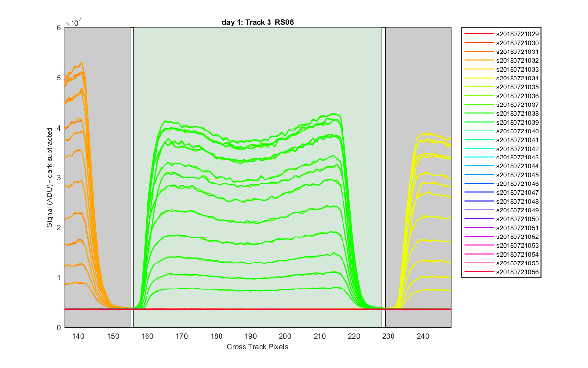This screenshot has width=588, height=368.
Task: Click x-axis tick label 170
Action: click(x=182, y=336)
